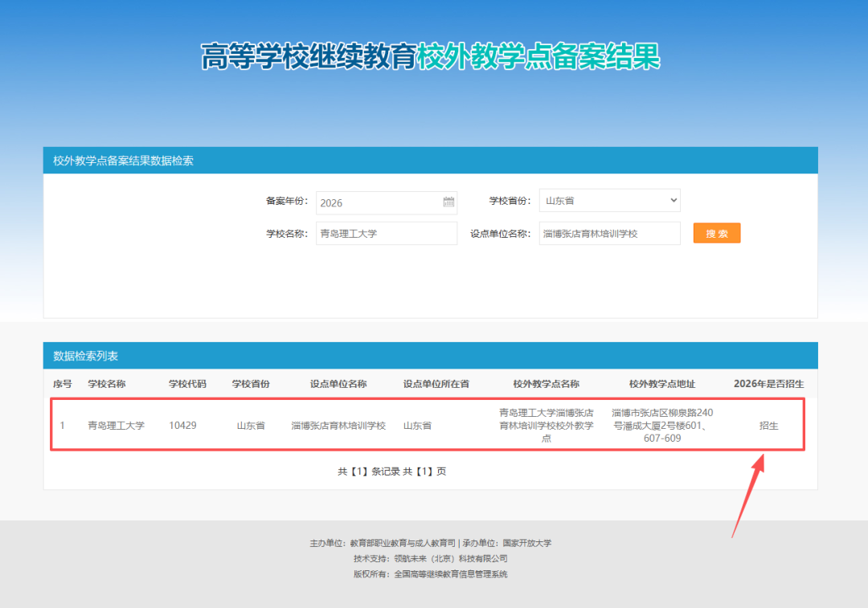Click the 校外教学点名称 column header
Screen dimensions: 868x608
tap(547, 384)
